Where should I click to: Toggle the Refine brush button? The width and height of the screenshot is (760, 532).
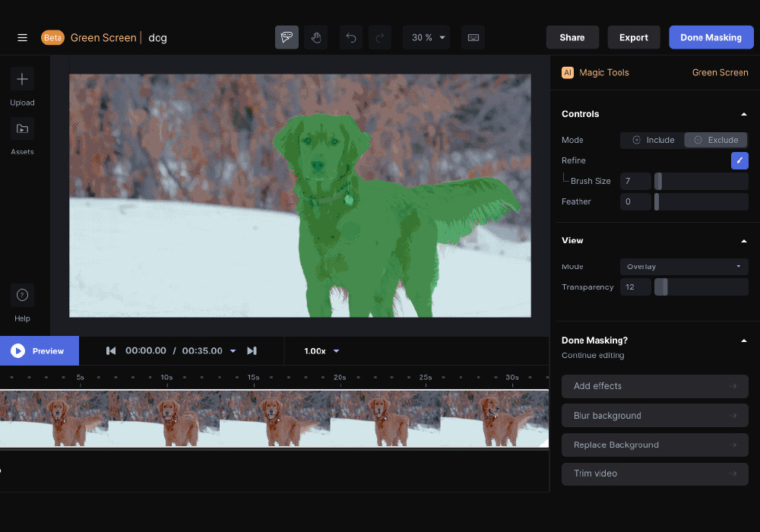(x=739, y=160)
